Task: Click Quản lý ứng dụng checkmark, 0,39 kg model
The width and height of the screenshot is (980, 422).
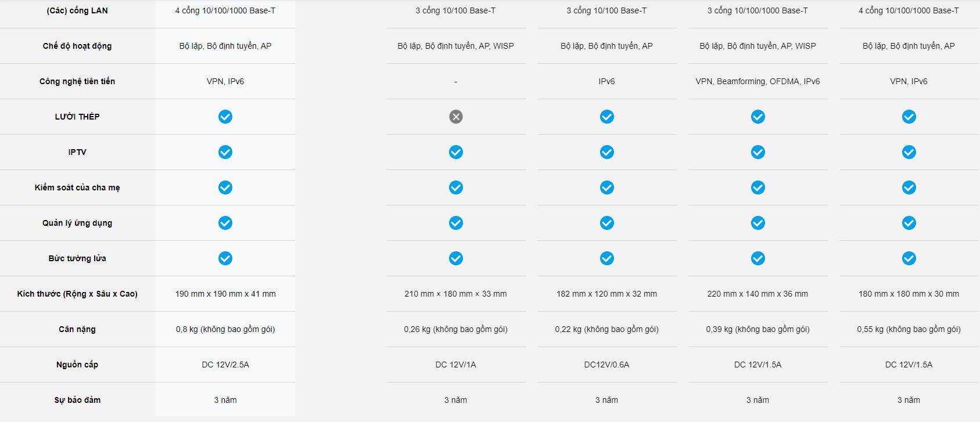Action: point(758,223)
